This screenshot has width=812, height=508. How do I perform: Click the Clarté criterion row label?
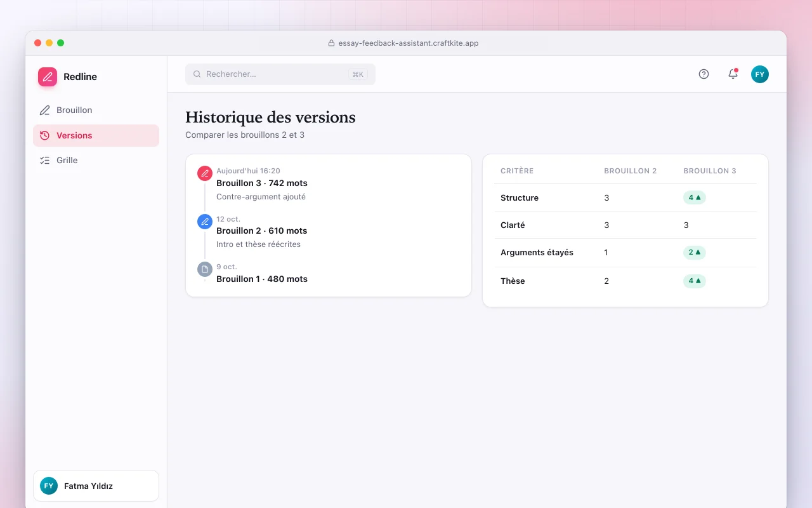point(513,225)
